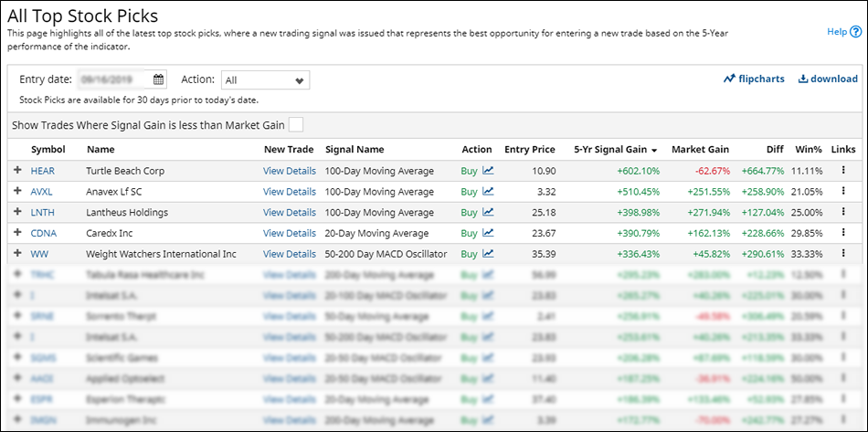Select the -62.67% market gain cell
868x432 pixels.
(712, 171)
